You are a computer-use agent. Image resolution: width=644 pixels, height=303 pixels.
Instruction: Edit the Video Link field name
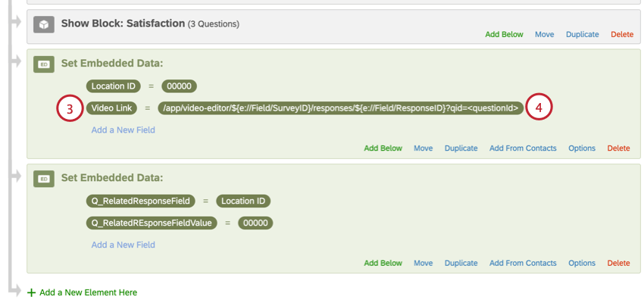click(112, 108)
